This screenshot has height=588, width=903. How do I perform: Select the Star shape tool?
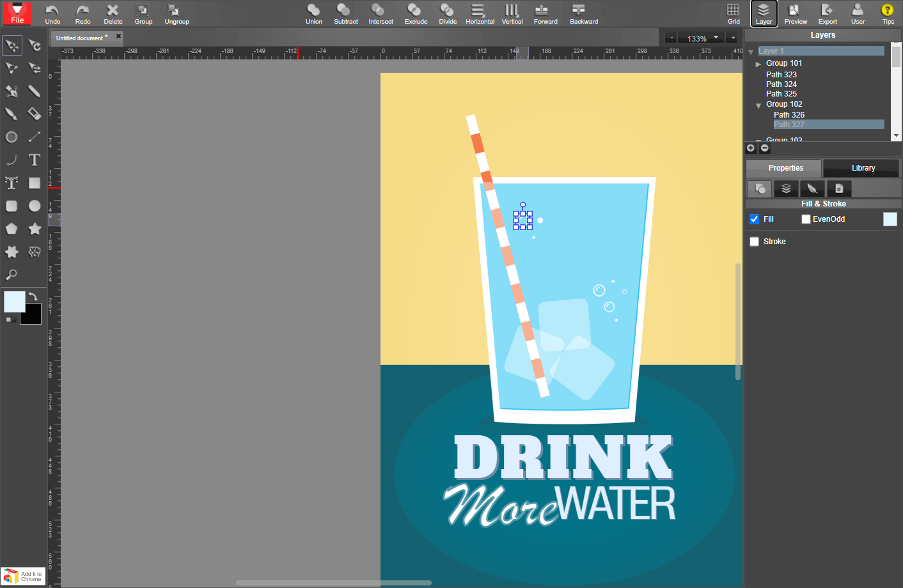[35, 229]
